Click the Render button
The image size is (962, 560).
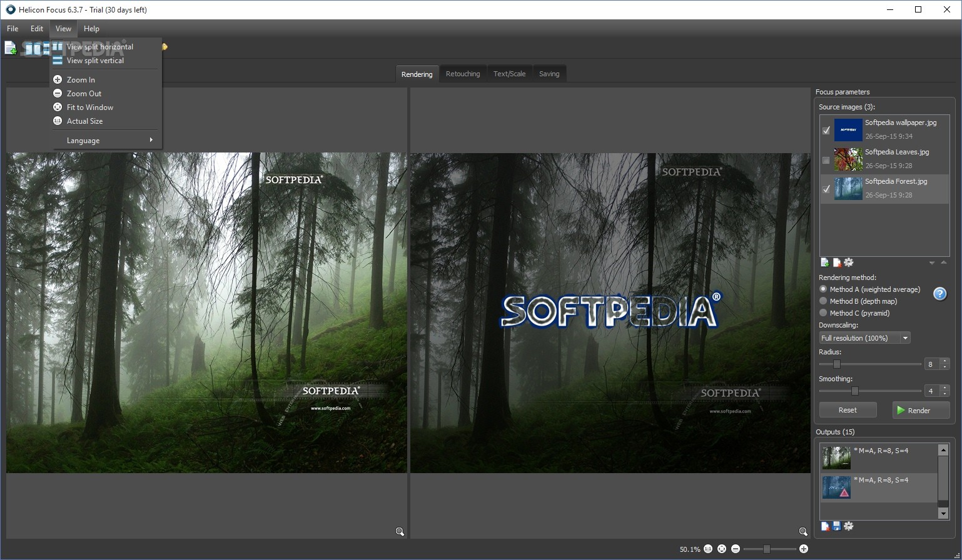tap(921, 410)
